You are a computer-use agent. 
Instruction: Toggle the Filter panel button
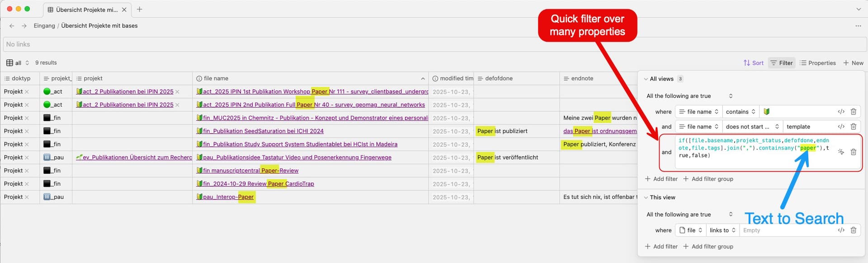click(x=782, y=63)
